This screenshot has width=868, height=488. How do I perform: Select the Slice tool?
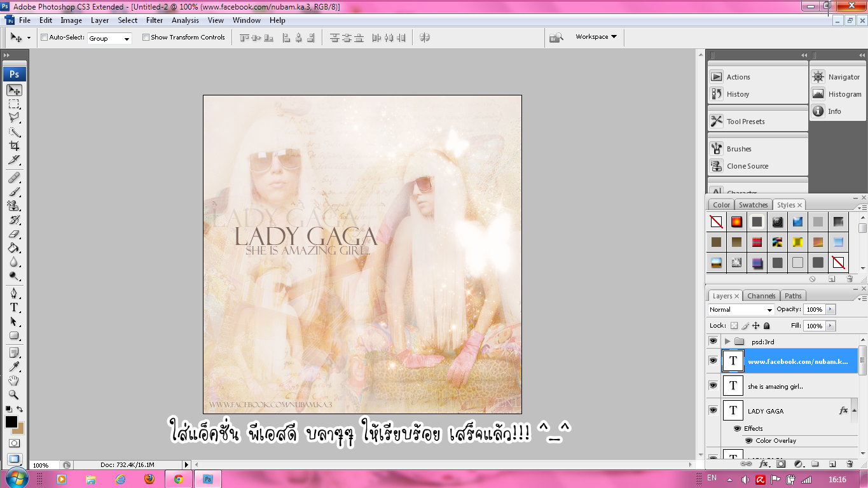pos(14,160)
